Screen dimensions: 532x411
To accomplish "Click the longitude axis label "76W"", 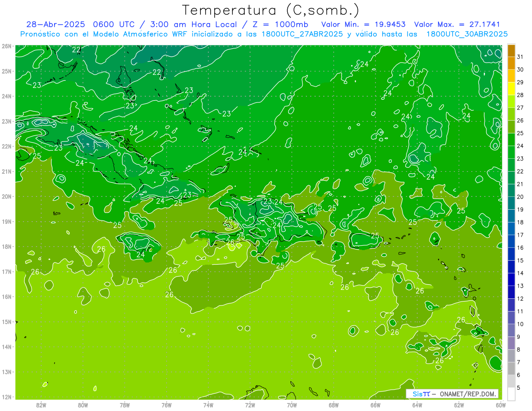I will click(x=166, y=405).
